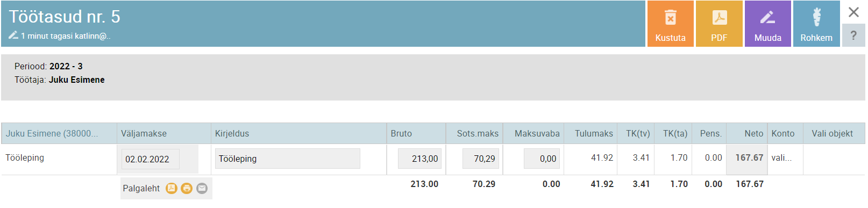Edit the Maksuvaba amount 0,00
This screenshot has width=868, height=208.
click(543, 159)
